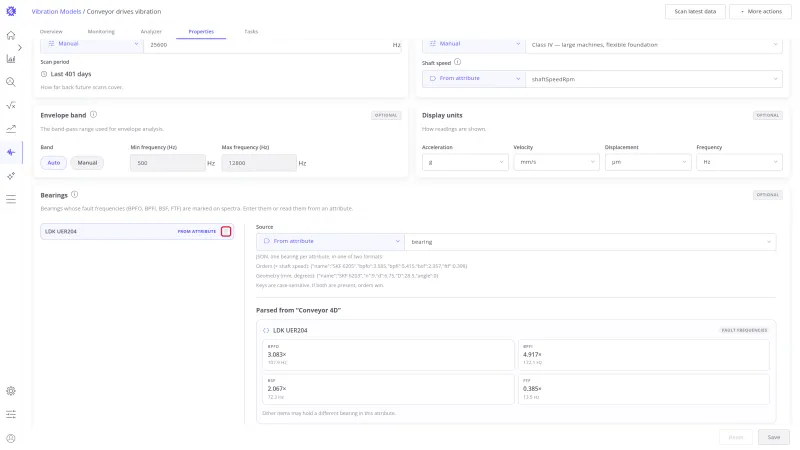Open the Shaft speed From attribute dropdown

point(474,79)
